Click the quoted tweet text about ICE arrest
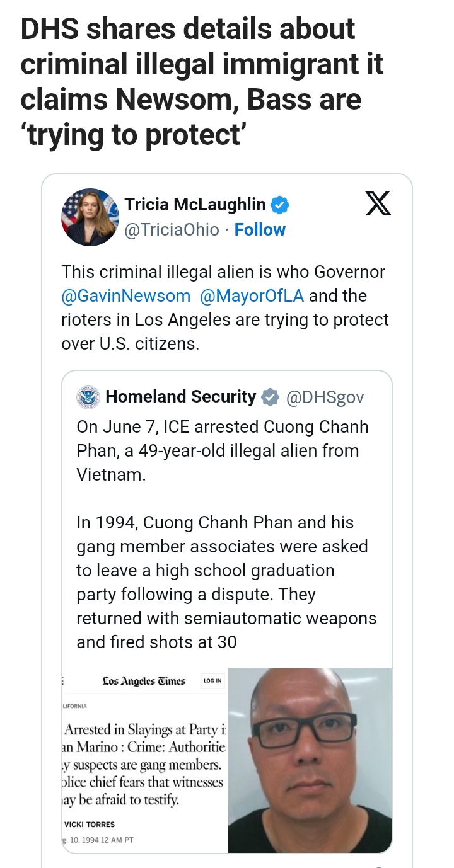The height and width of the screenshot is (868, 454). pos(226,534)
